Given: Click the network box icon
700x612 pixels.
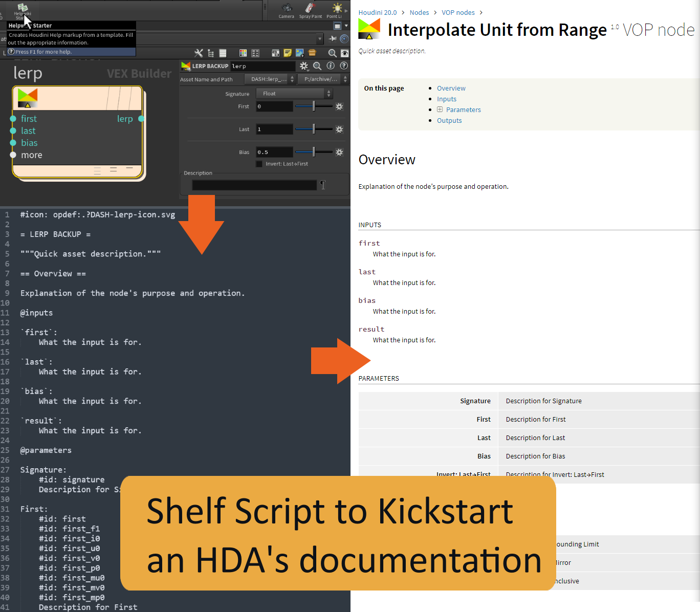Looking at the screenshot, I should coord(275,53).
